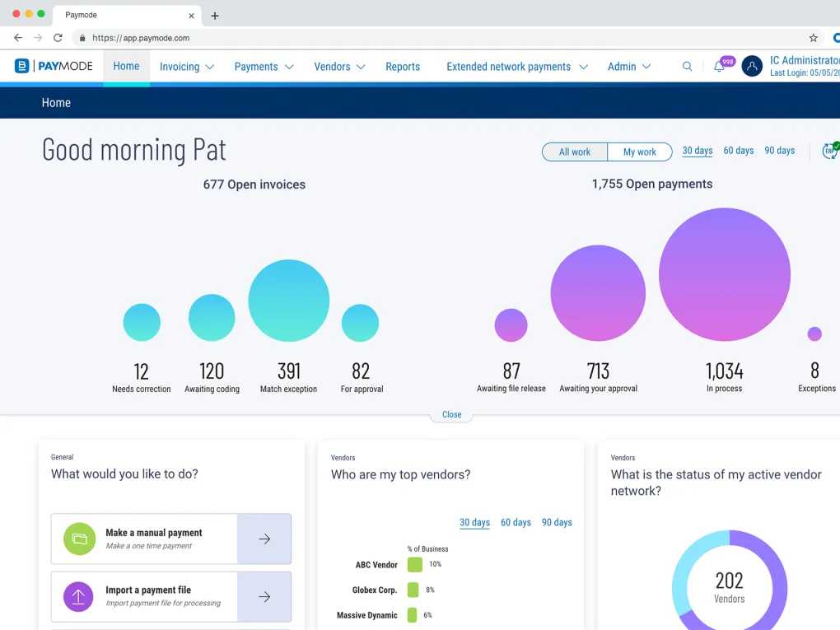
Task: Click the IC Administrator profile avatar
Action: (752, 67)
